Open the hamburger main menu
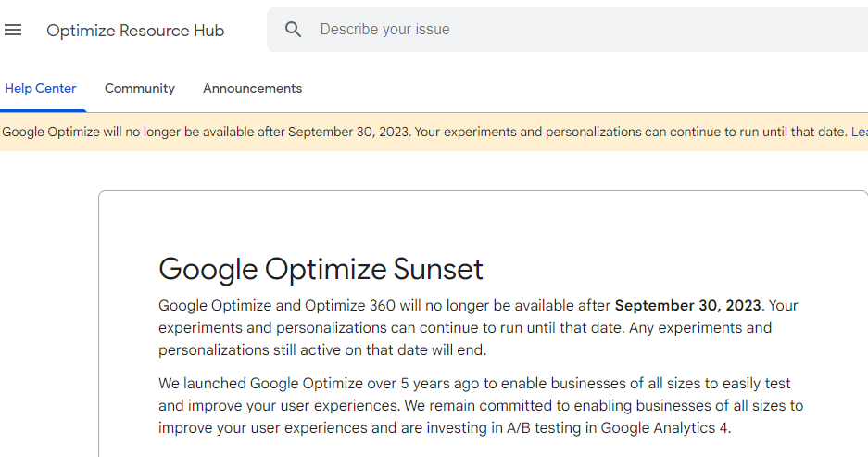This screenshot has width=868, height=457. tap(13, 30)
